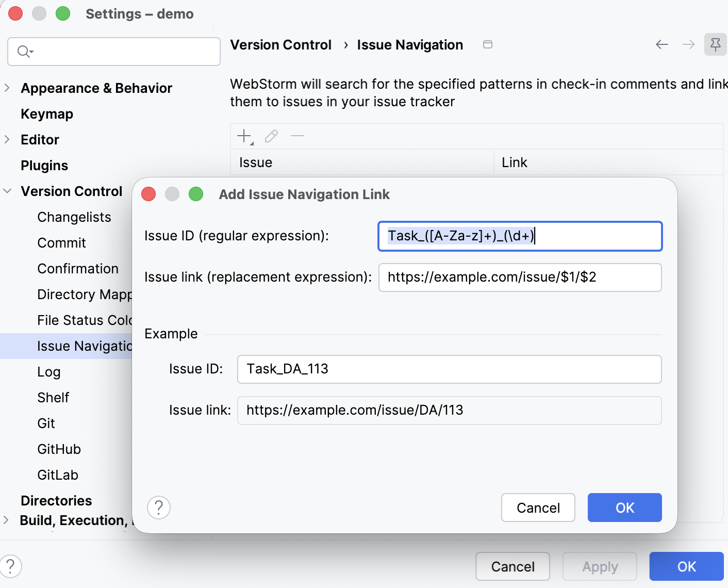The height and width of the screenshot is (588, 728).
Task: Click the Issue column header
Action: 362,162
